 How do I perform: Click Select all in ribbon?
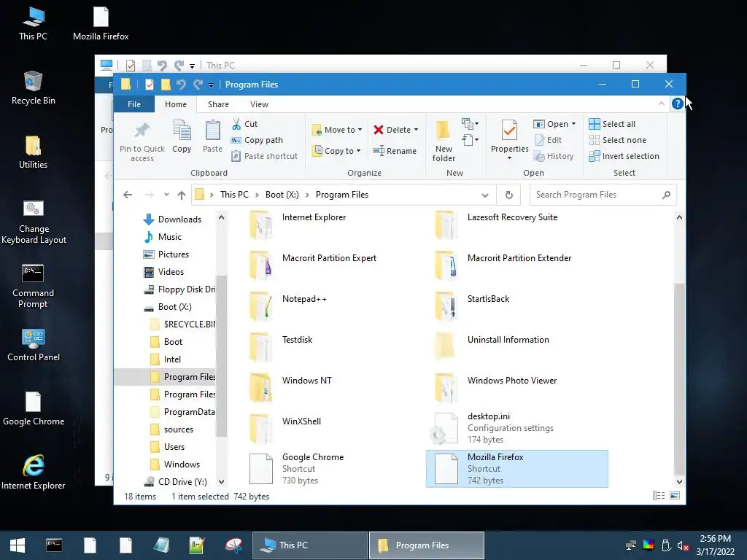tap(612, 124)
